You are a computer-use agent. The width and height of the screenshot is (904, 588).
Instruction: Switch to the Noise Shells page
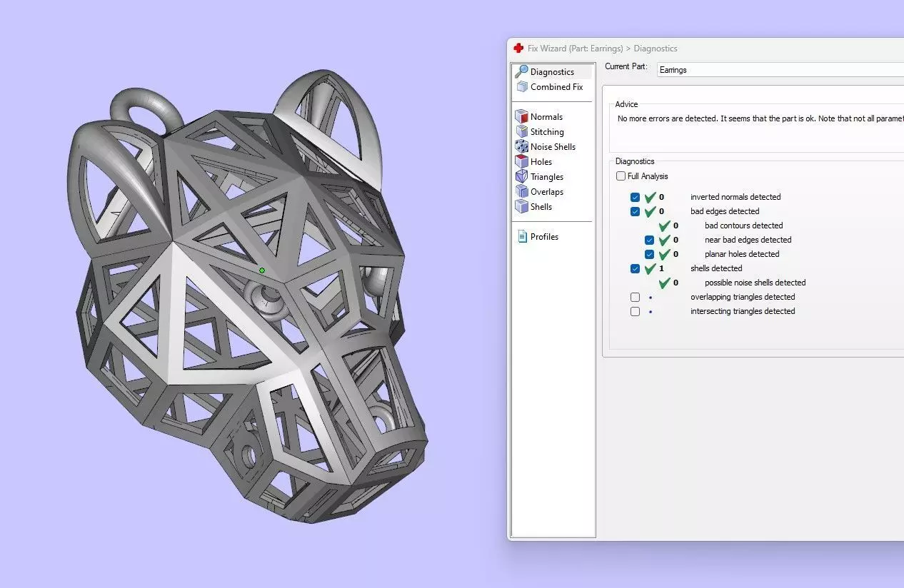[x=553, y=147]
